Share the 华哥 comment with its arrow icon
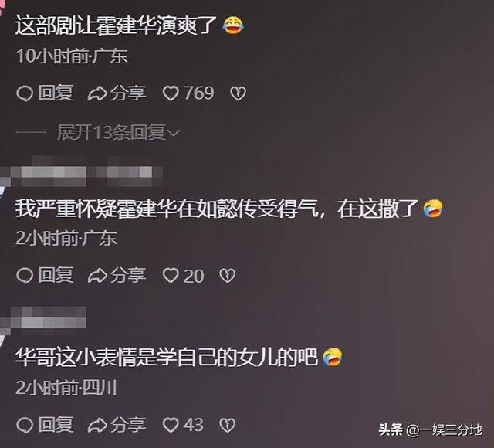Image resolution: width=494 pixels, height=448 pixels. (x=97, y=426)
